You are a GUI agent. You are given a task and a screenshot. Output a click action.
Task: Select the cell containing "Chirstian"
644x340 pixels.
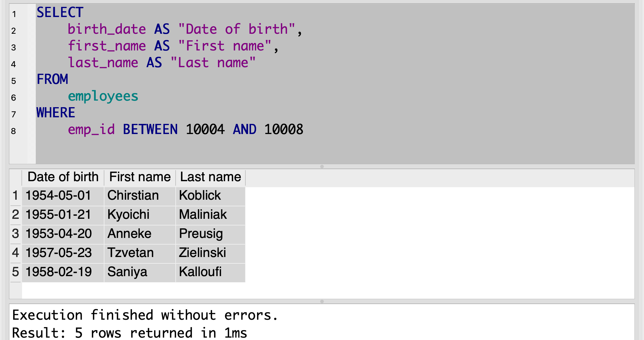click(x=133, y=196)
